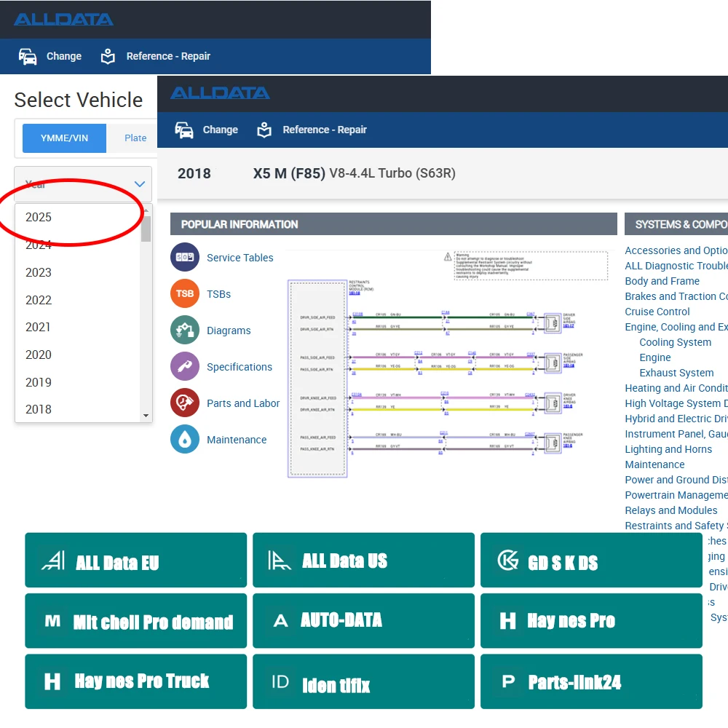
Task: Click the ALL Data US button
Action: point(363,560)
